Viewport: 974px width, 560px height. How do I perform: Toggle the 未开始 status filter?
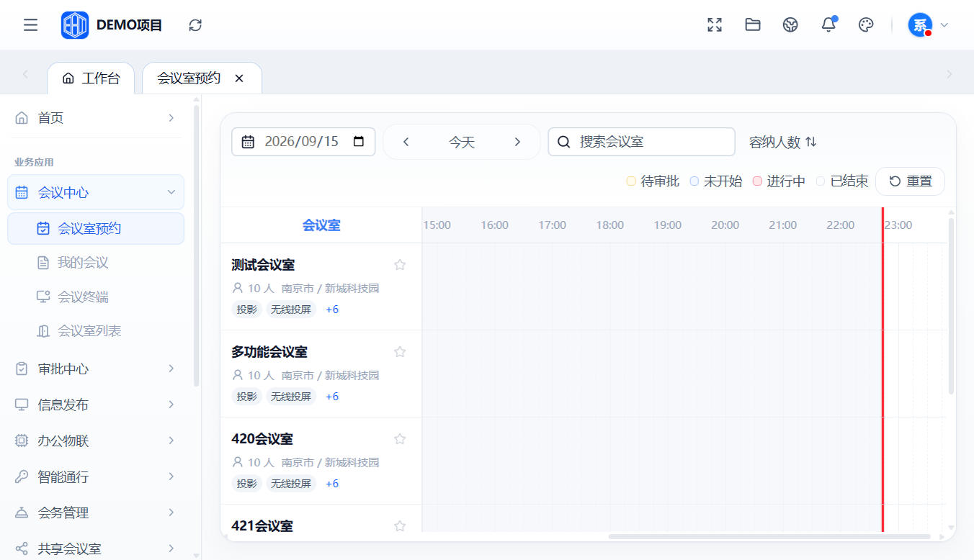[716, 181]
